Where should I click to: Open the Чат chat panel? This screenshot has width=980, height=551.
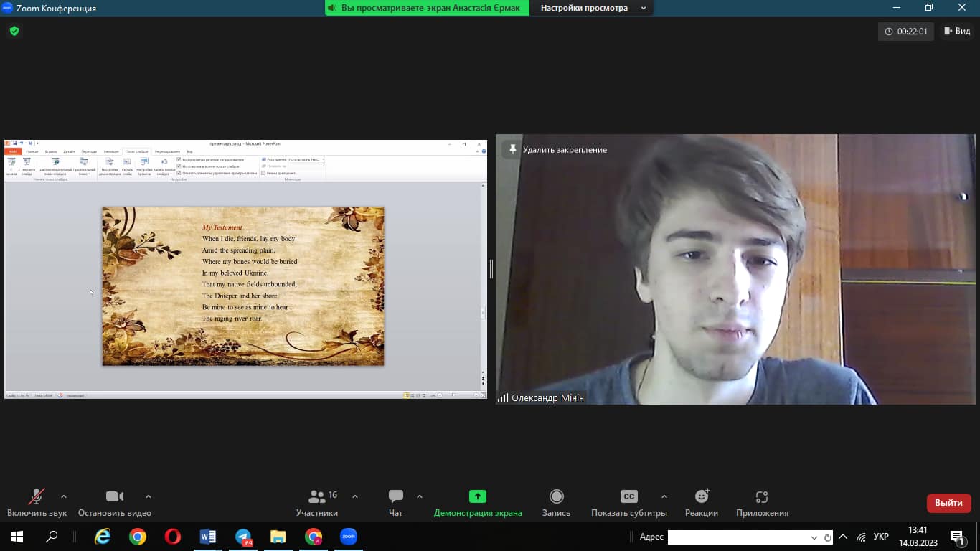coord(395,502)
